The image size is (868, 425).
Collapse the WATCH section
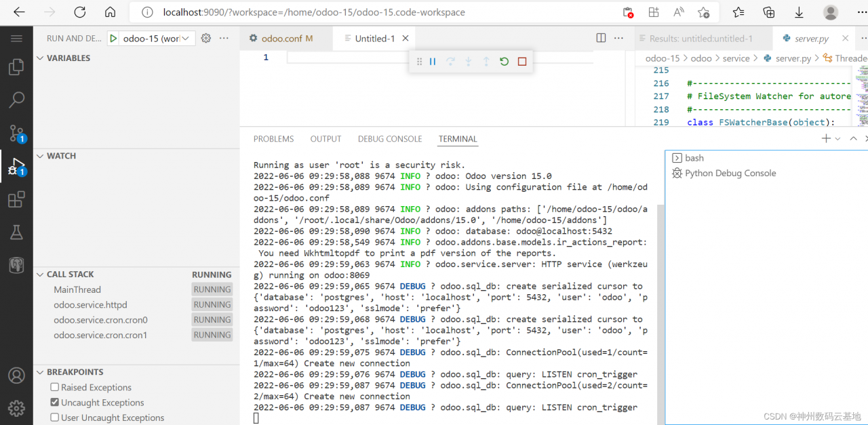tap(40, 156)
